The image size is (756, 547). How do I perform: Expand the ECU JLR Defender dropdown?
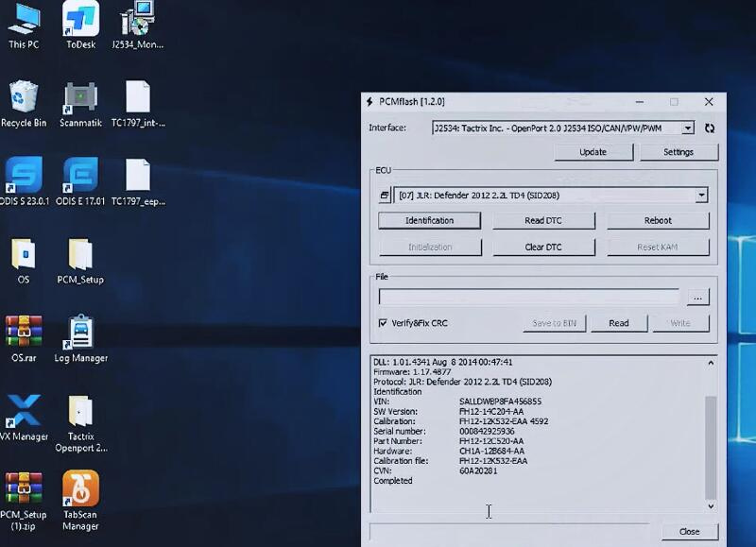(701, 196)
